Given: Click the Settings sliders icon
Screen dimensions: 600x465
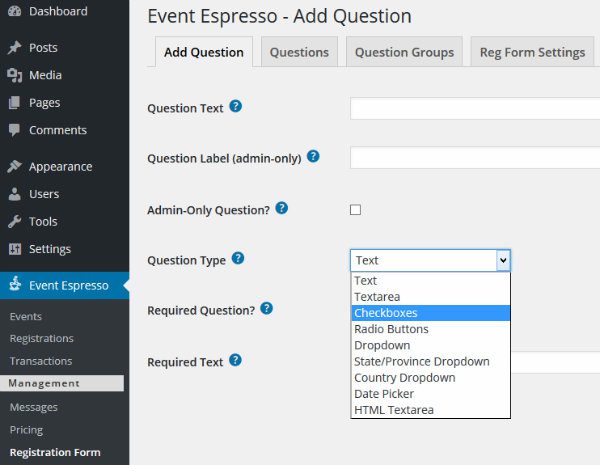Looking at the screenshot, I should click(15, 249).
